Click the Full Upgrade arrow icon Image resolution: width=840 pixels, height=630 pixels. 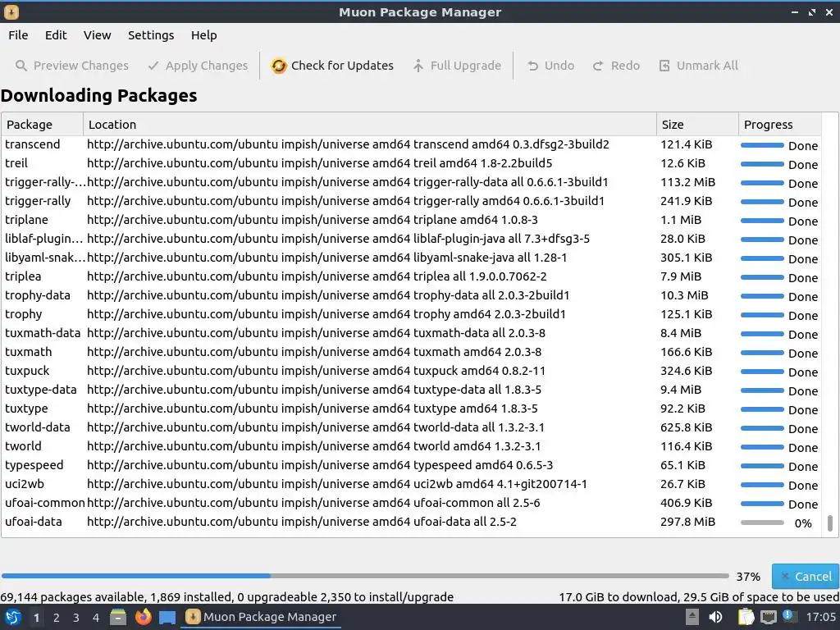point(418,66)
